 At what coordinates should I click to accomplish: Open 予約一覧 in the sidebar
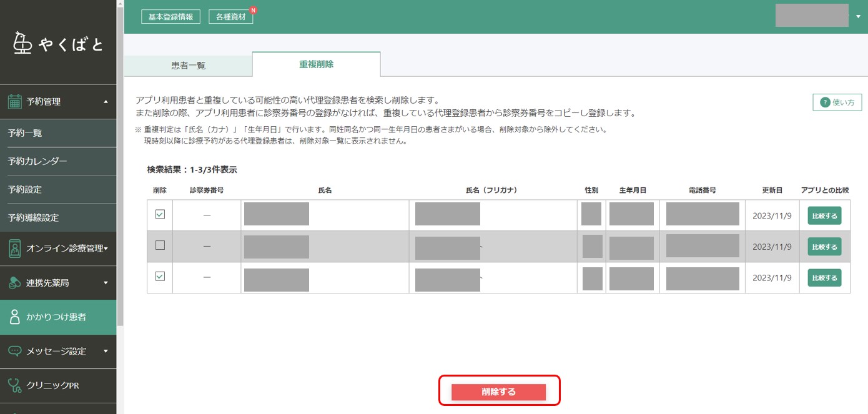tap(58, 133)
